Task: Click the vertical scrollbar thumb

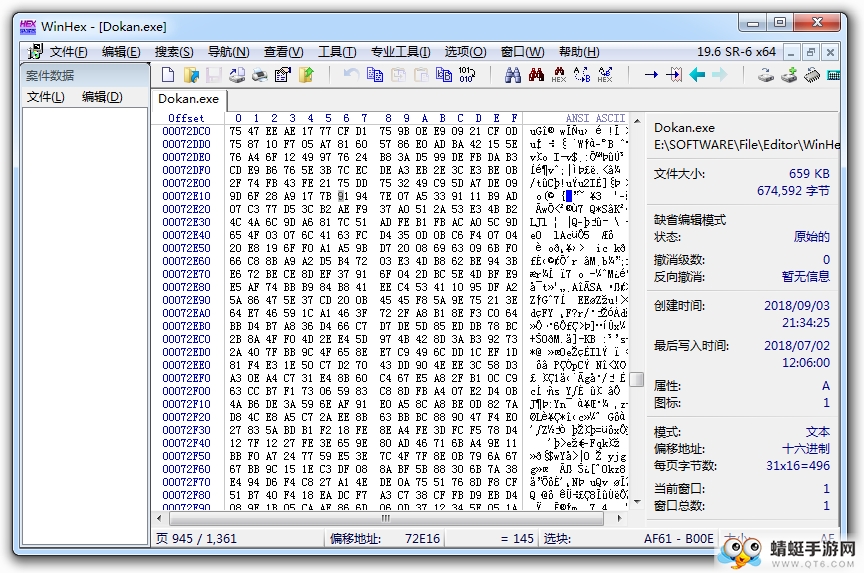Action: click(x=637, y=380)
